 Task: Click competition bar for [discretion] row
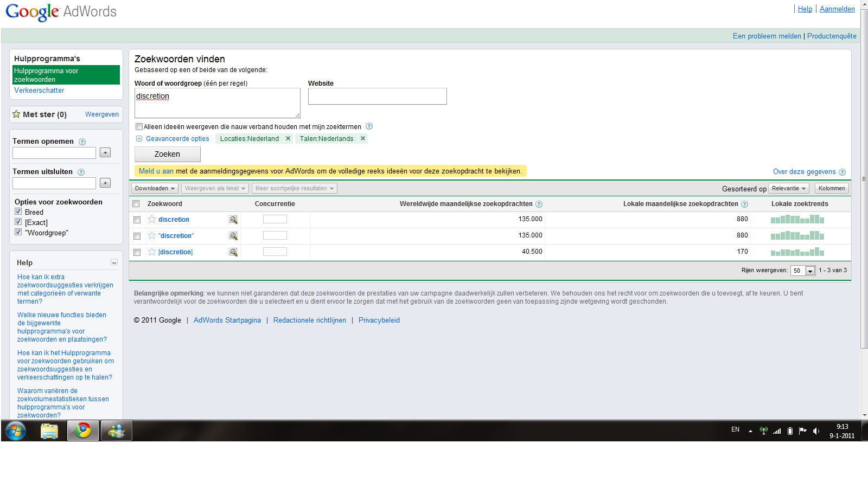pos(275,252)
